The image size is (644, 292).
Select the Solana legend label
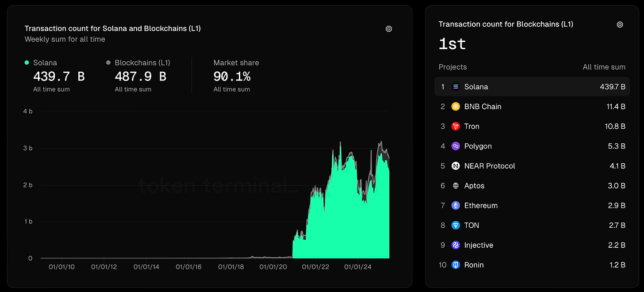point(45,63)
